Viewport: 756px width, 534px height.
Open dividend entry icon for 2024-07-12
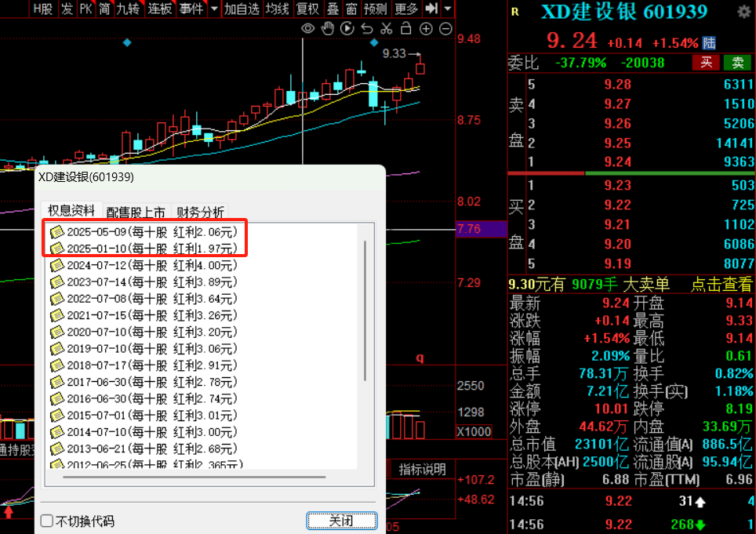pos(57,265)
